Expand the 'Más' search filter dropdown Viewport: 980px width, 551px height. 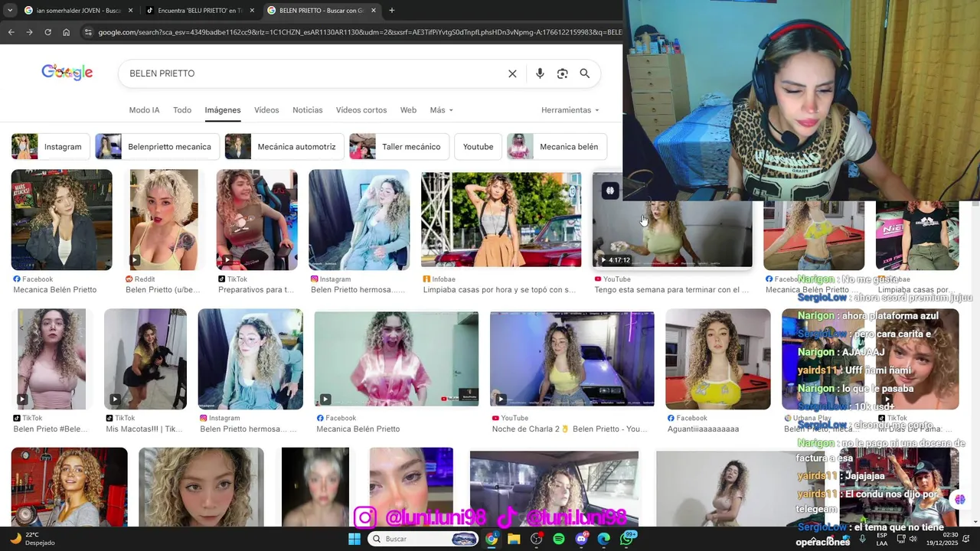coord(442,110)
